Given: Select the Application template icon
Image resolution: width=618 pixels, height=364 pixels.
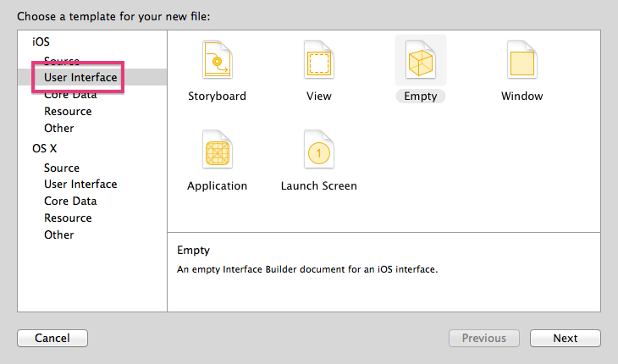Looking at the screenshot, I should [218, 149].
